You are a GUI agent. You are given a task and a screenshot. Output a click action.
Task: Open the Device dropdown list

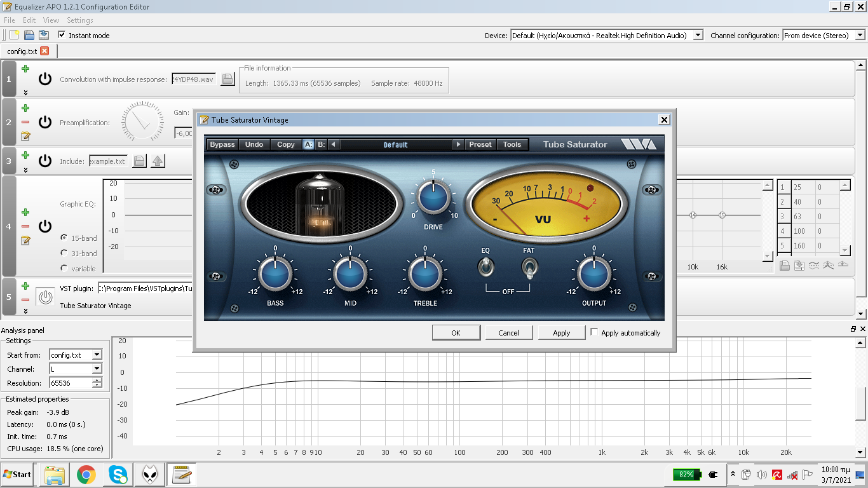[x=698, y=36]
